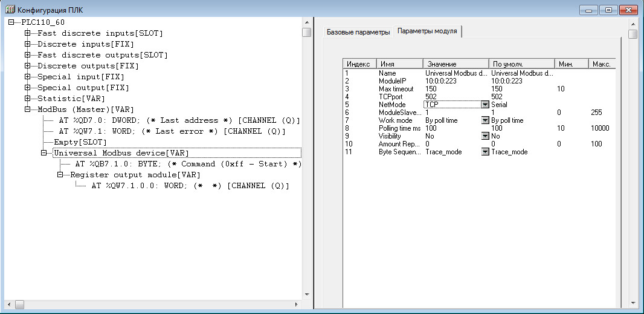Click the Имя column header
The width and height of the screenshot is (644, 314).
tap(399, 64)
